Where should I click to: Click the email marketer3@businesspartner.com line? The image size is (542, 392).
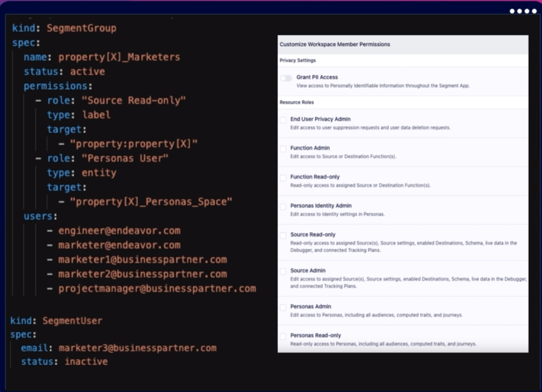point(119,348)
